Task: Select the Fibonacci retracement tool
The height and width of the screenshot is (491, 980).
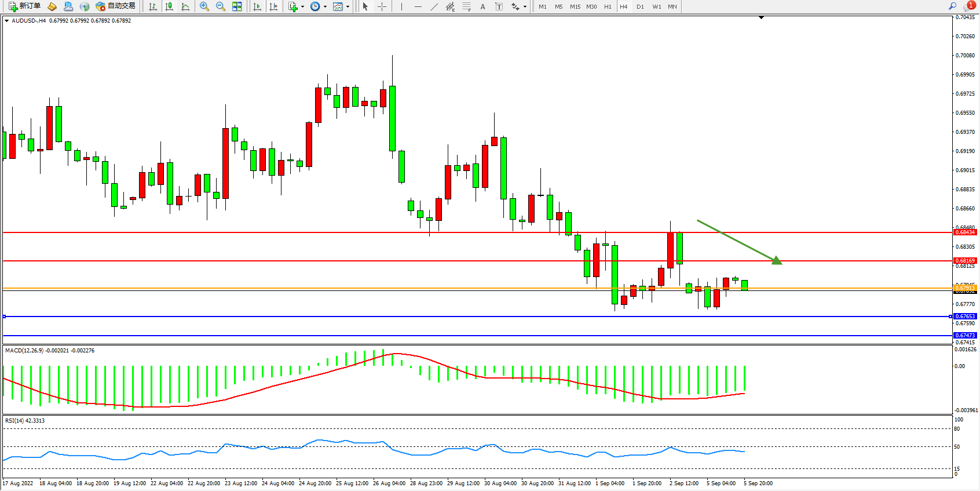Action: coord(466,6)
